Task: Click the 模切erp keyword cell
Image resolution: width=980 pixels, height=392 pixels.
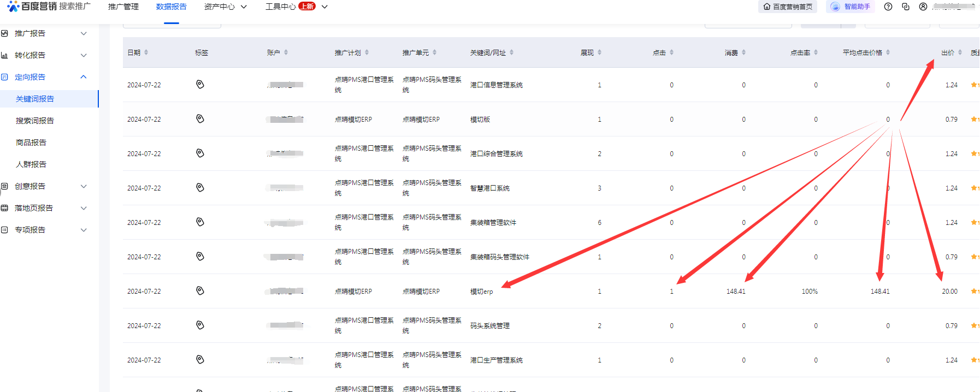Action: click(x=481, y=292)
